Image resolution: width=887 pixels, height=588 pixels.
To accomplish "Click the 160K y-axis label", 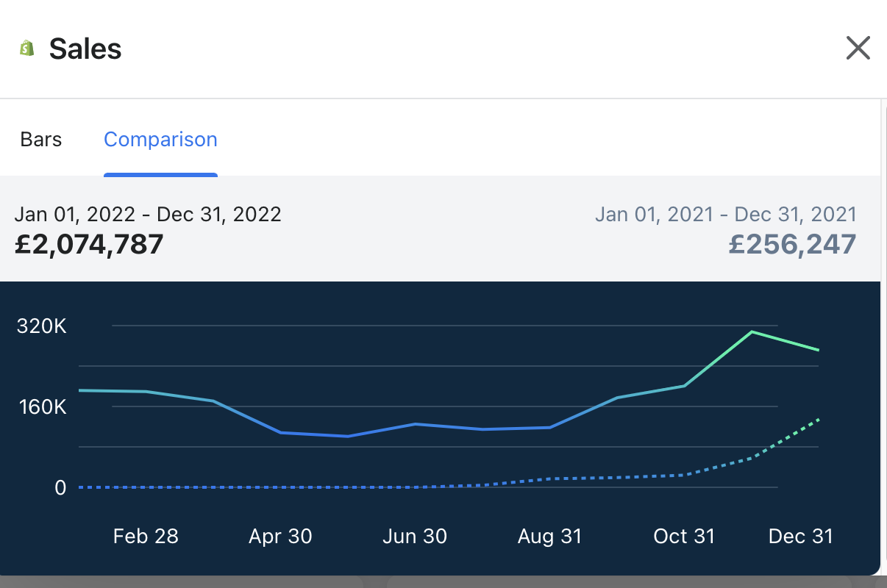I will [42, 406].
